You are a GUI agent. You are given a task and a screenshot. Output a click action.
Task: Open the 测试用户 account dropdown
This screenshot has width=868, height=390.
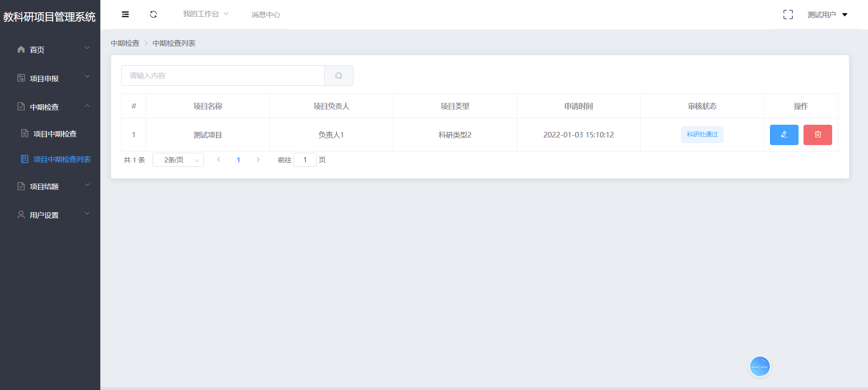point(827,15)
